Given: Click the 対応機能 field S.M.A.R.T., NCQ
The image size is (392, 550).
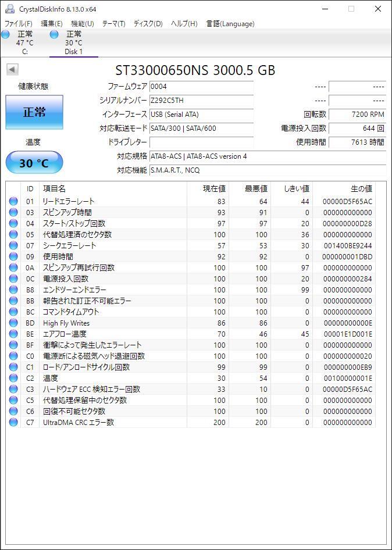Looking at the screenshot, I should pos(268,170).
